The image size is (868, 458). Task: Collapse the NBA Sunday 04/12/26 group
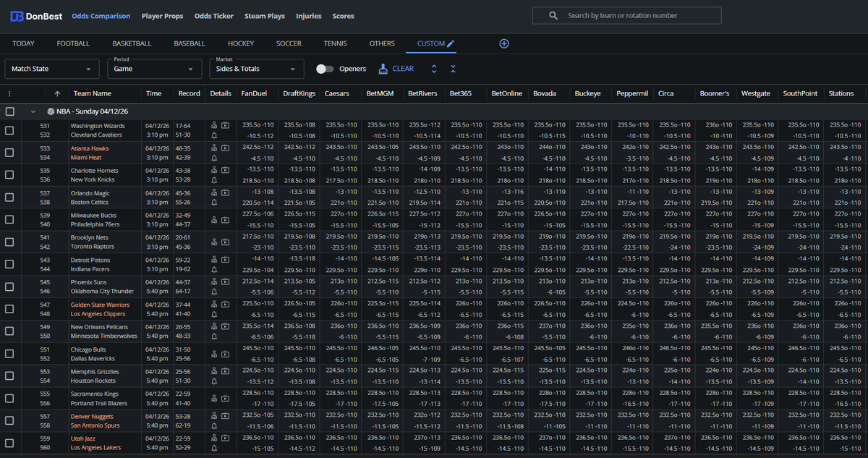[33, 111]
